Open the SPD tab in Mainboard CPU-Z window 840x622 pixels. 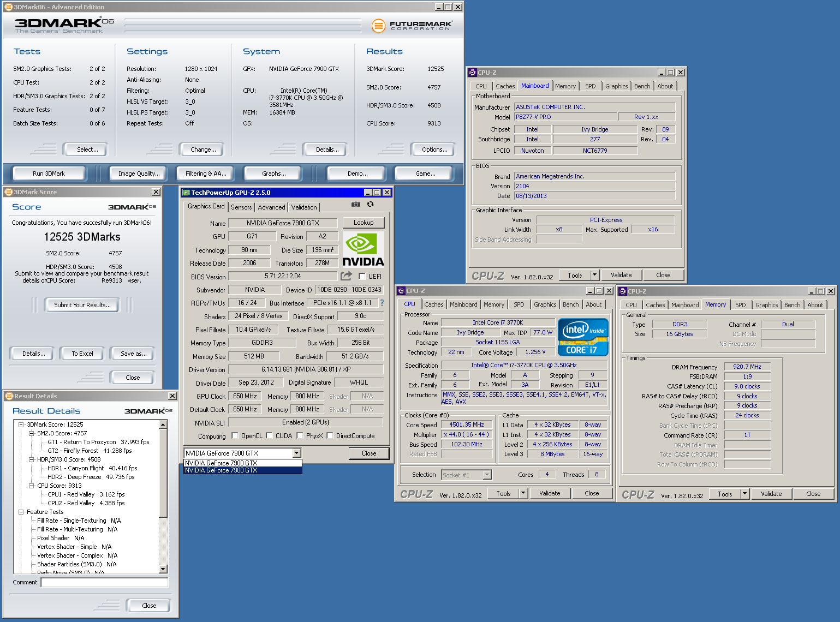(x=590, y=86)
